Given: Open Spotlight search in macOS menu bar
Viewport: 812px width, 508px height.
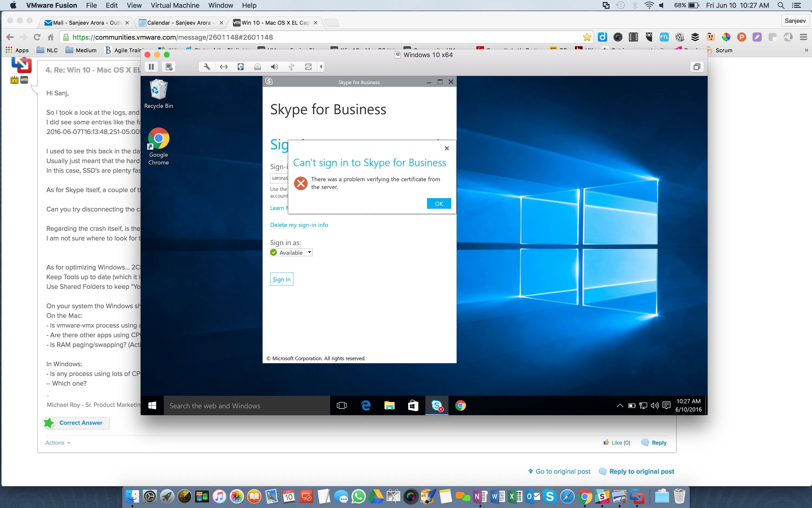Looking at the screenshot, I should 781,5.
